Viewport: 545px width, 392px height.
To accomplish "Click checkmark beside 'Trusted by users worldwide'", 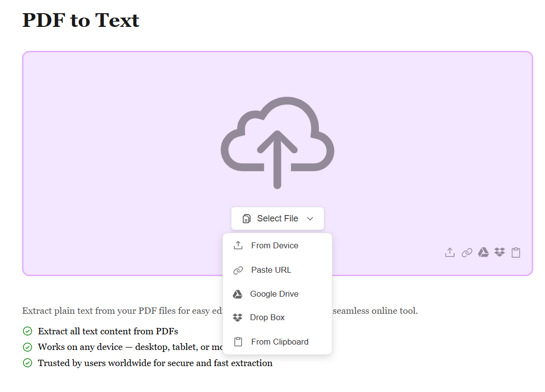I will 27,363.
